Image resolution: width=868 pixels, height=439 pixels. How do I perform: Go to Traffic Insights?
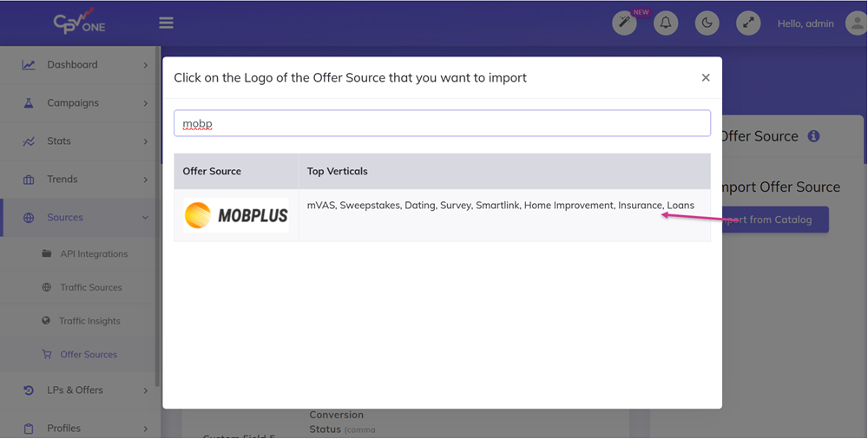point(89,320)
